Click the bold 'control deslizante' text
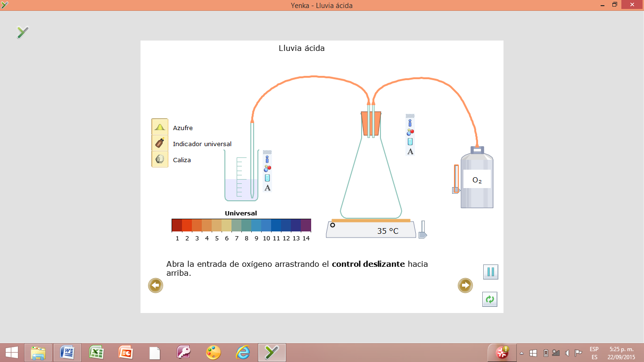The height and width of the screenshot is (362, 644). [x=368, y=264]
